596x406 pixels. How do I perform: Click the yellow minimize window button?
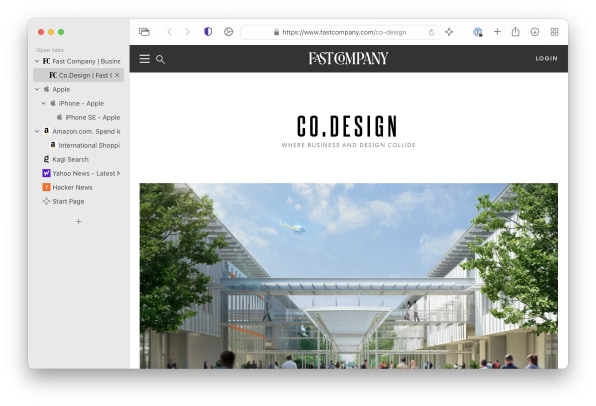click(x=51, y=32)
